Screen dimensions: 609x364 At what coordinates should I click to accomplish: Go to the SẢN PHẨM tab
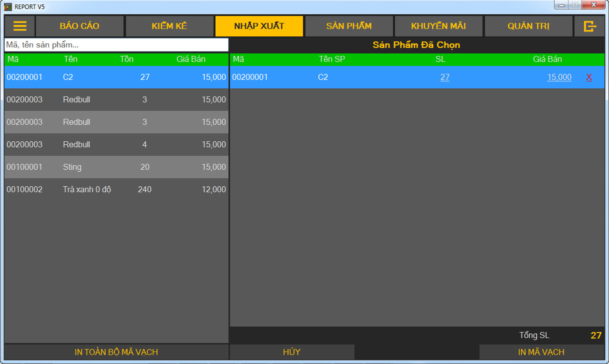(349, 26)
